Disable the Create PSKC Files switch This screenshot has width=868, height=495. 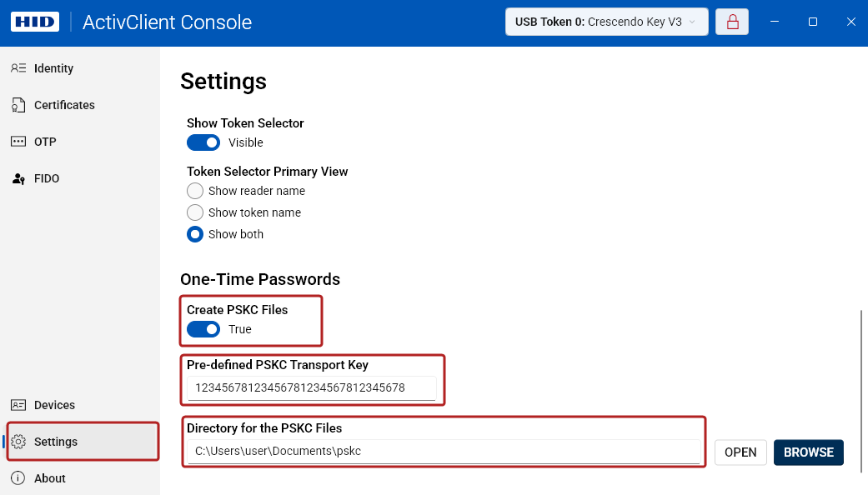point(203,329)
